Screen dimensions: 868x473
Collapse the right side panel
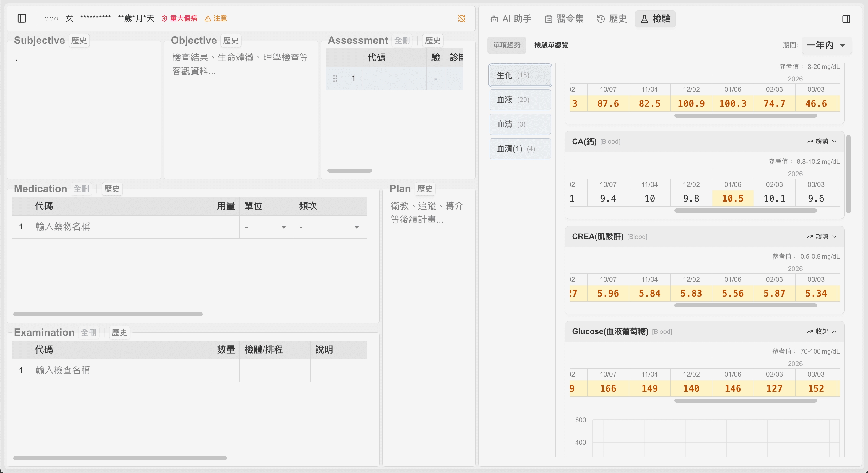pyautogui.click(x=847, y=19)
